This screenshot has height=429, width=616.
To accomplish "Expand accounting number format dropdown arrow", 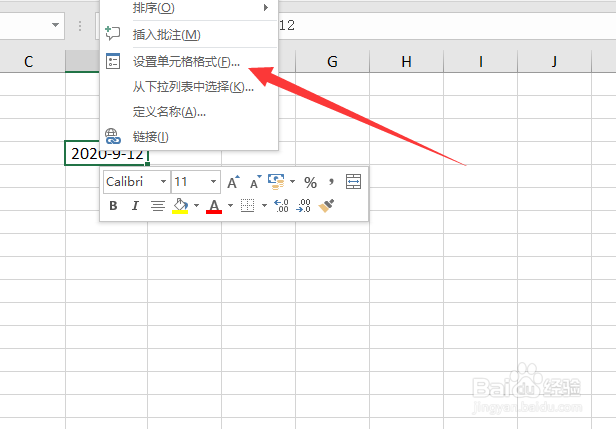I will coord(292,182).
